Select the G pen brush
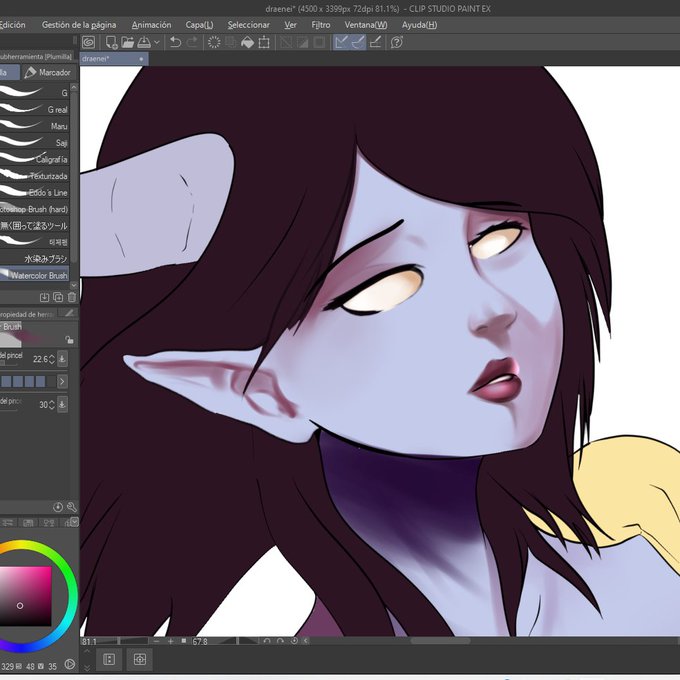This screenshot has height=680, width=680. (34, 92)
